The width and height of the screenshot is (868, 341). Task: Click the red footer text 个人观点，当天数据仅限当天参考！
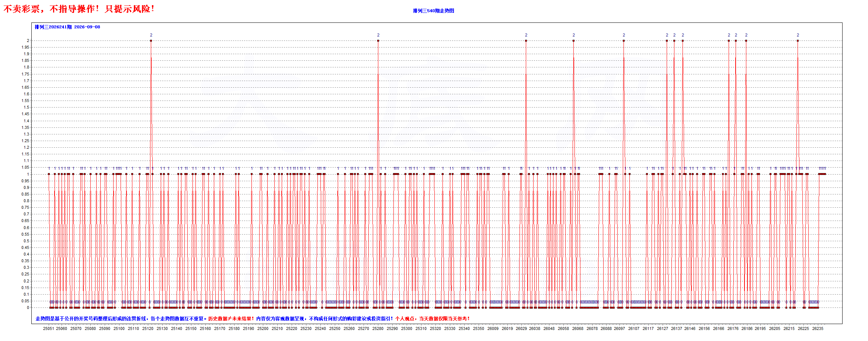[x=433, y=319]
